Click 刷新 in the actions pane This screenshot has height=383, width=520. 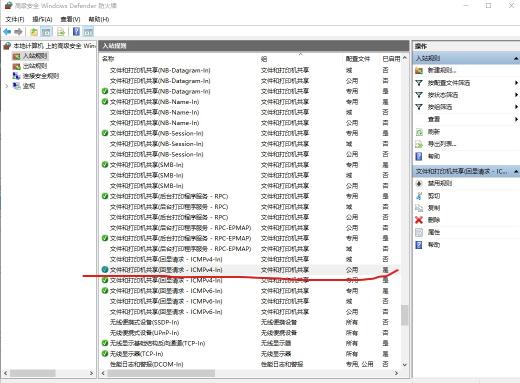pos(434,132)
